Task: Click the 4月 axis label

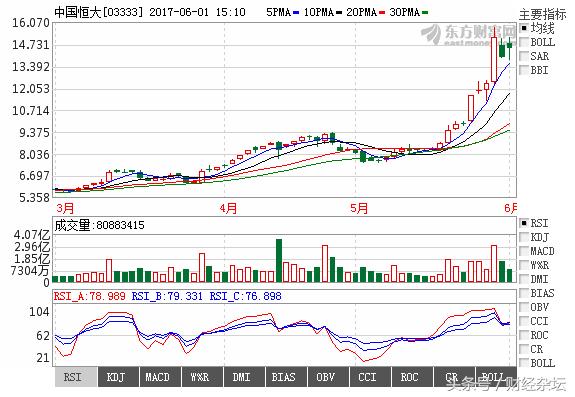Action: [228, 208]
